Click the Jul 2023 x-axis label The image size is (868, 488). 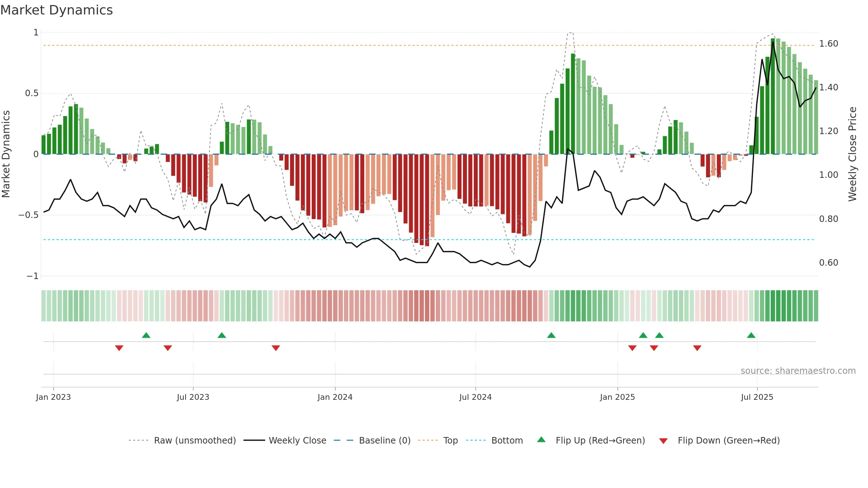click(x=193, y=397)
